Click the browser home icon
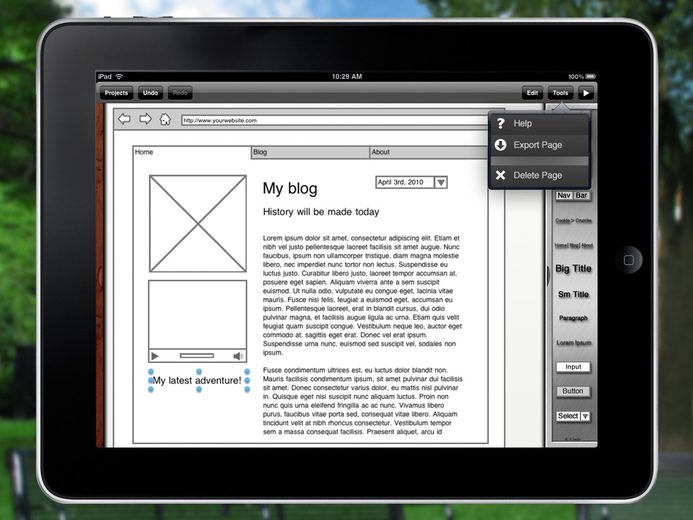The width and height of the screenshot is (693, 520). coord(165,119)
